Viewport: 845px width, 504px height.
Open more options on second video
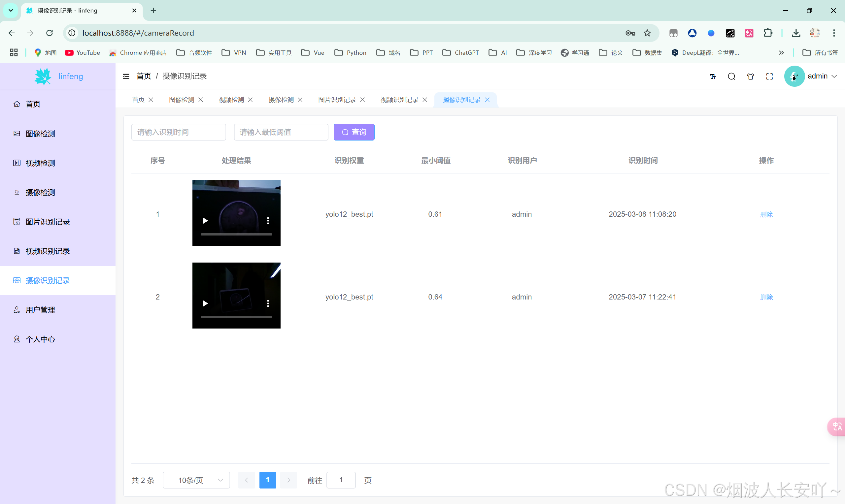268,303
